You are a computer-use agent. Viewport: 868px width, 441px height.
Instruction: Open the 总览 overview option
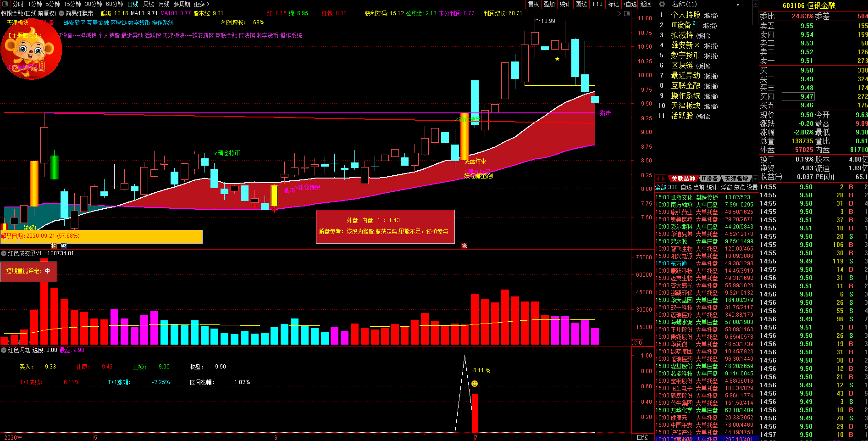coord(739,187)
